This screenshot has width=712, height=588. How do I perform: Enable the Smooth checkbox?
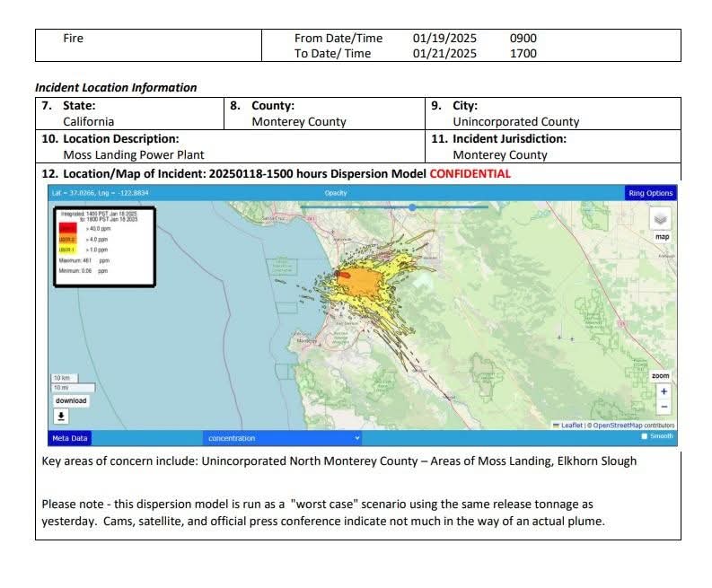point(644,436)
